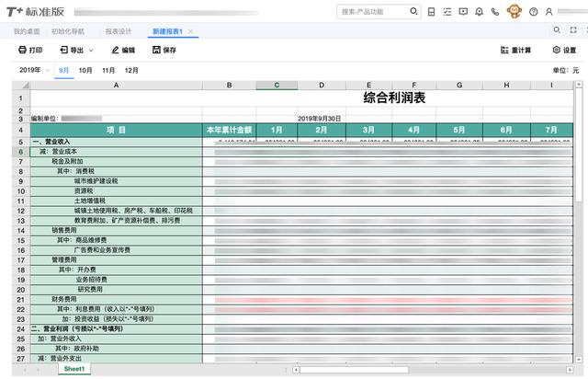Click 编辑 to edit the report
This screenshot has height=379, width=588.
123,50
